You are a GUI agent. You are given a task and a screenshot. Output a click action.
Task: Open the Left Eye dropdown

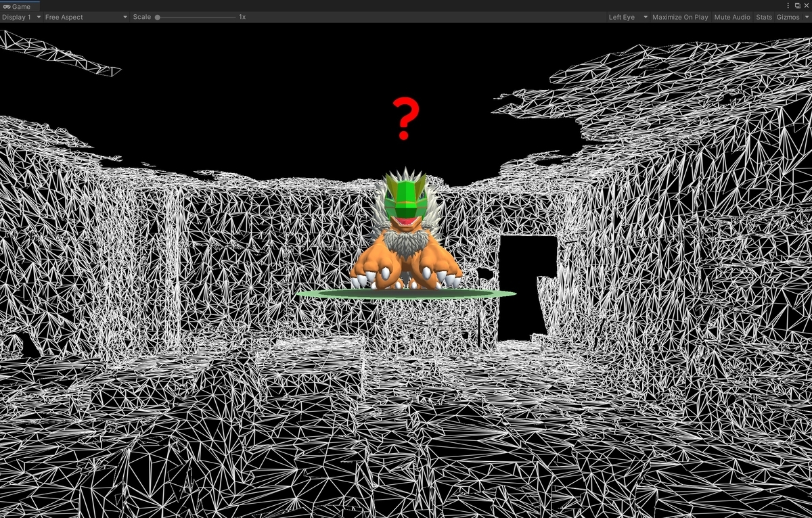[x=628, y=17]
